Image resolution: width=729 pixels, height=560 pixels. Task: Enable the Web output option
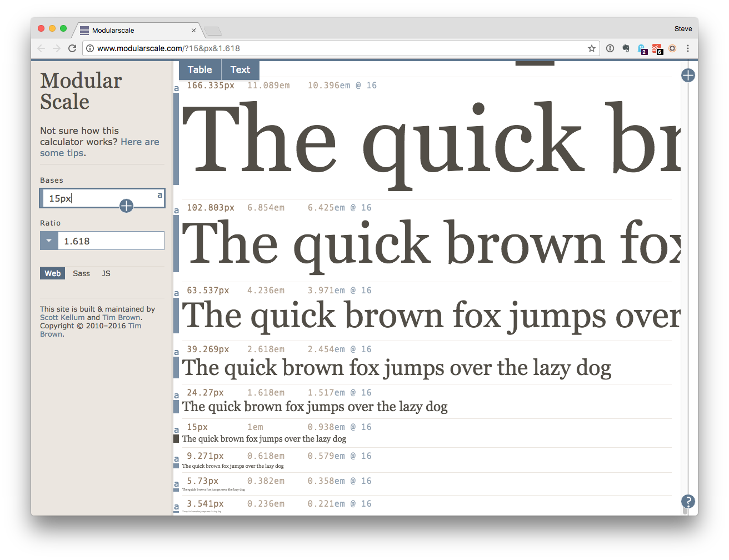coord(52,273)
